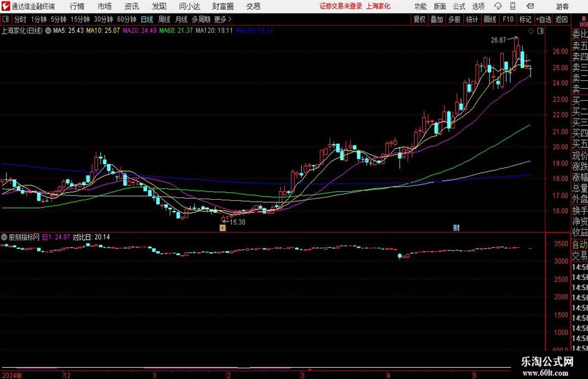
Task: Open the 选项 menu
Action: pyautogui.click(x=478, y=6)
